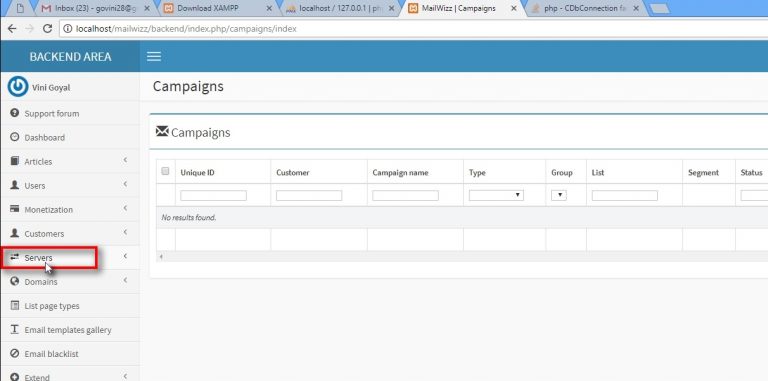This screenshot has width=768, height=381.
Task: Open the List page types menu item
Action: (70, 306)
